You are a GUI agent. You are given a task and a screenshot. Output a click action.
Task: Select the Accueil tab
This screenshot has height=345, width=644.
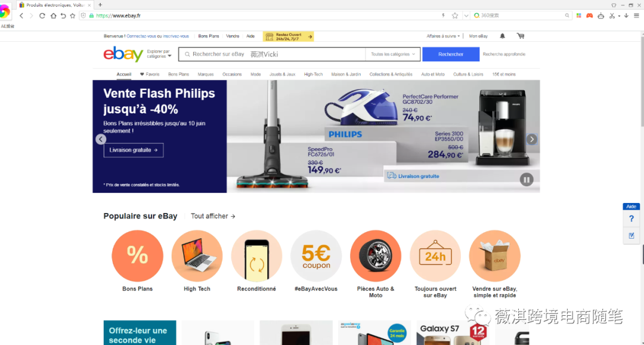(x=124, y=75)
